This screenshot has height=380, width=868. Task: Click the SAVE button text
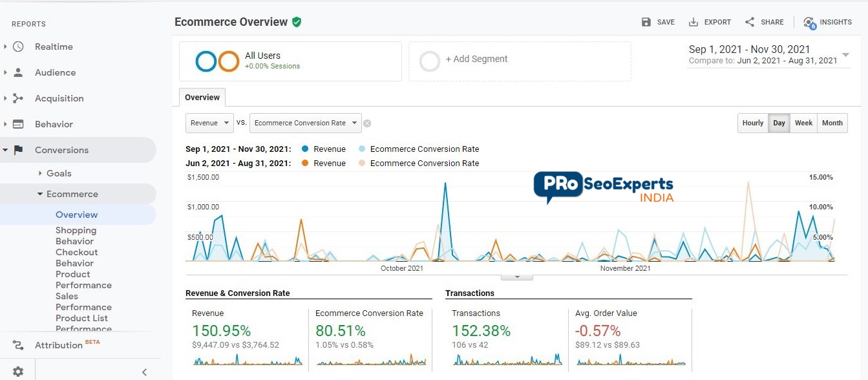(x=666, y=22)
